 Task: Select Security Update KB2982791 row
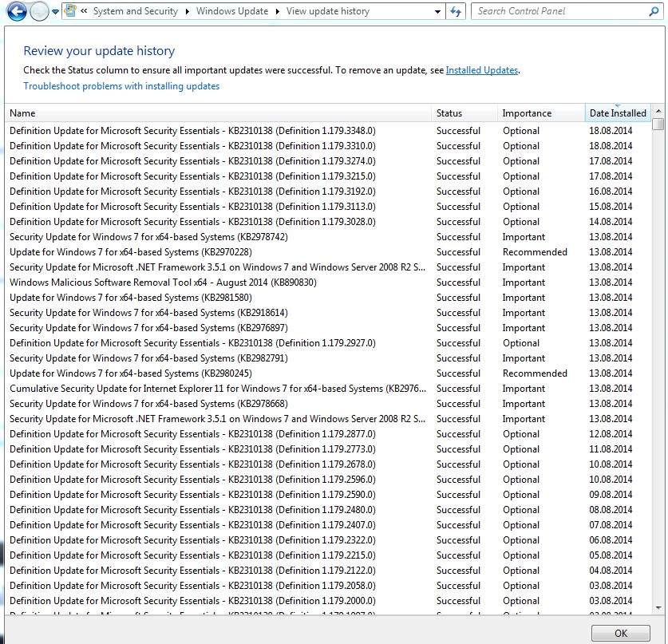coord(328,358)
